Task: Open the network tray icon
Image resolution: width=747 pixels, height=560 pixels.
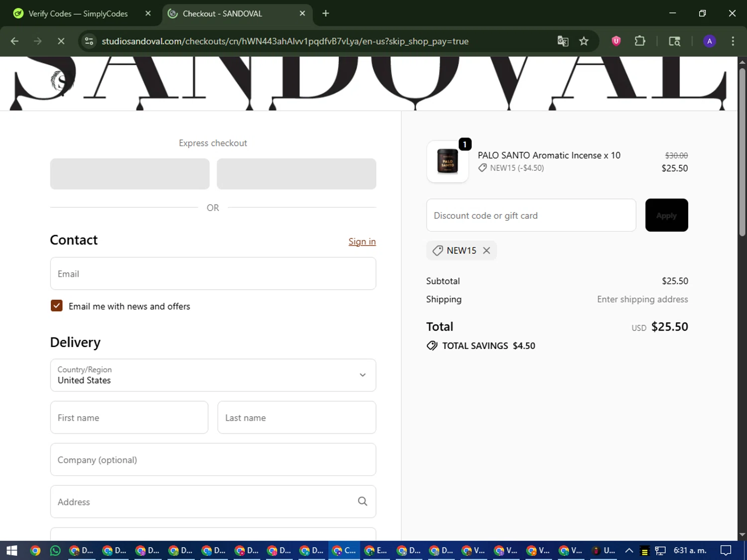Action: 660,551
